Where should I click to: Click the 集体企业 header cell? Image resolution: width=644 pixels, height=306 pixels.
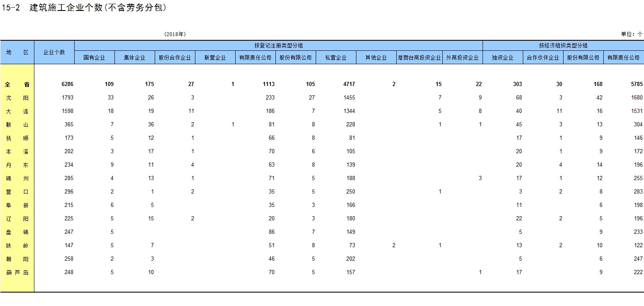click(x=135, y=58)
